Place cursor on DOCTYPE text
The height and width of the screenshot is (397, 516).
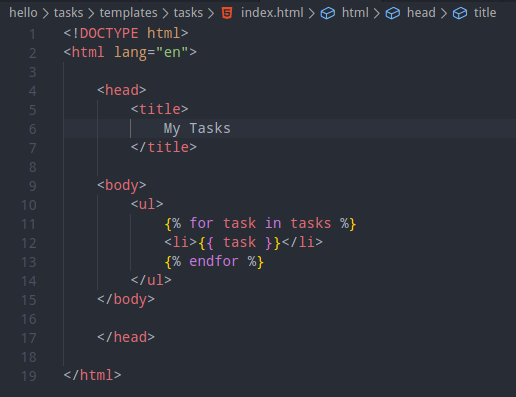109,33
